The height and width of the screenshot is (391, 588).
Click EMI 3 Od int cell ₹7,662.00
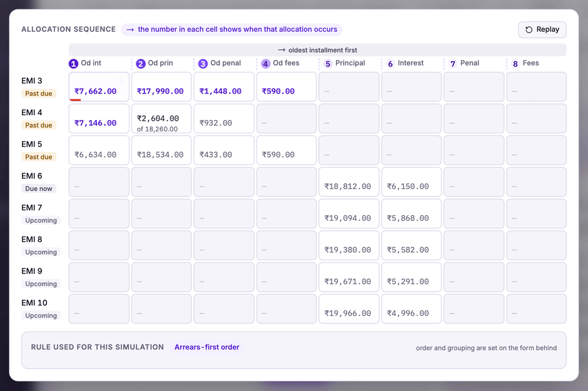(99, 86)
